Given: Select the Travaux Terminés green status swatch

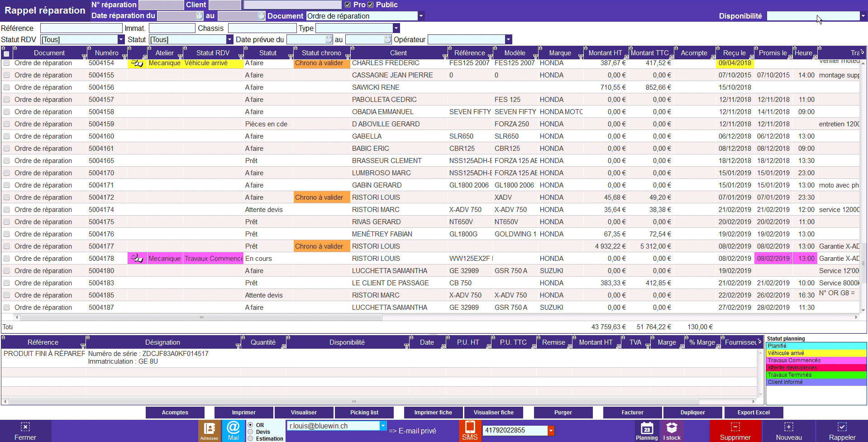Looking at the screenshot, I should [816, 375].
